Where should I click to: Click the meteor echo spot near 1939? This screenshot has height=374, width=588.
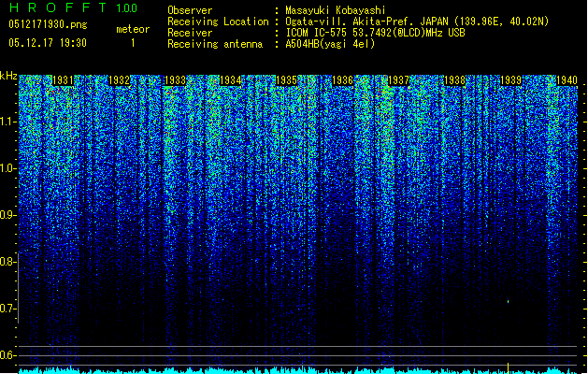[509, 301]
